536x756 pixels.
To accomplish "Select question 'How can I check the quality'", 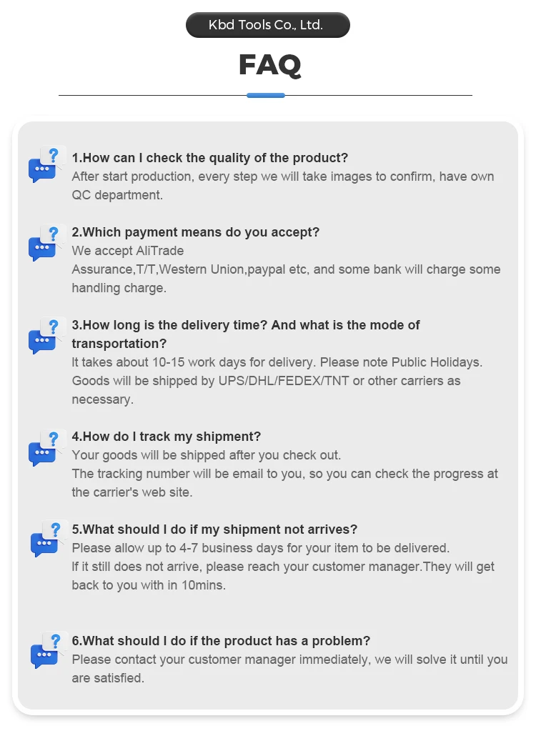I will [209, 158].
